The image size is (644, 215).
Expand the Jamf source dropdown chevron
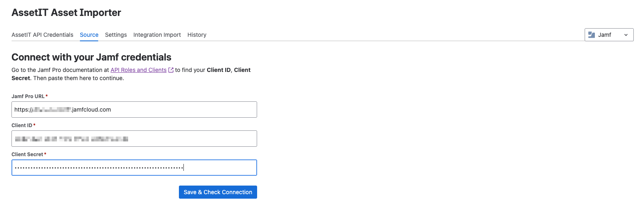[x=626, y=35]
